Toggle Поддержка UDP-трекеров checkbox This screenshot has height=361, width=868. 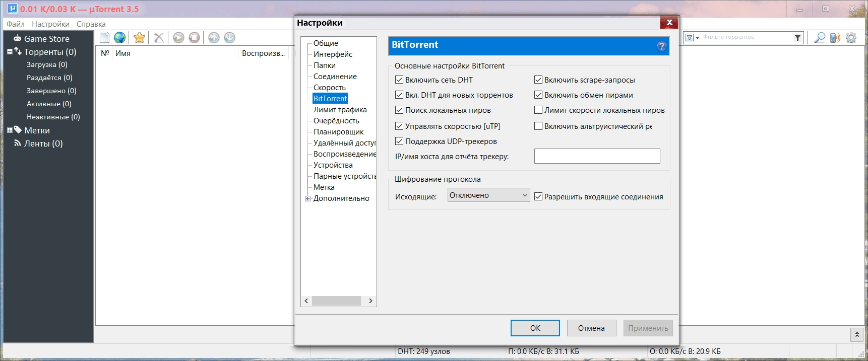pyautogui.click(x=399, y=141)
